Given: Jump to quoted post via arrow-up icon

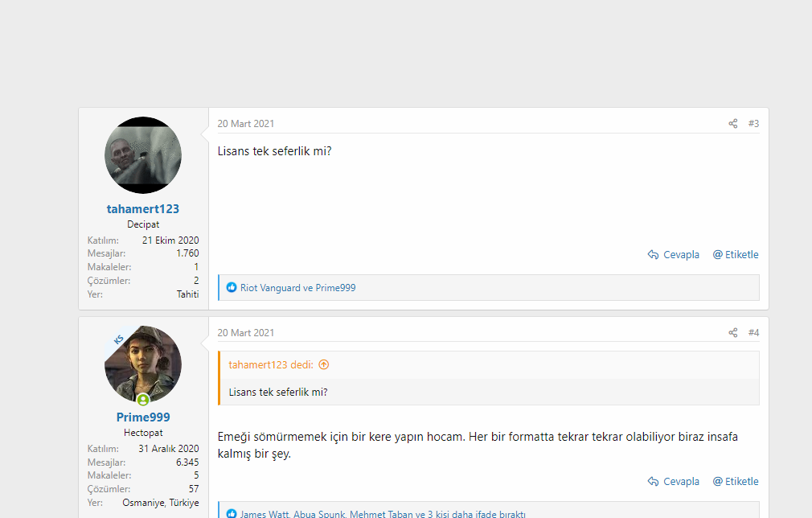Looking at the screenshot, I should (x=324, y=364).
